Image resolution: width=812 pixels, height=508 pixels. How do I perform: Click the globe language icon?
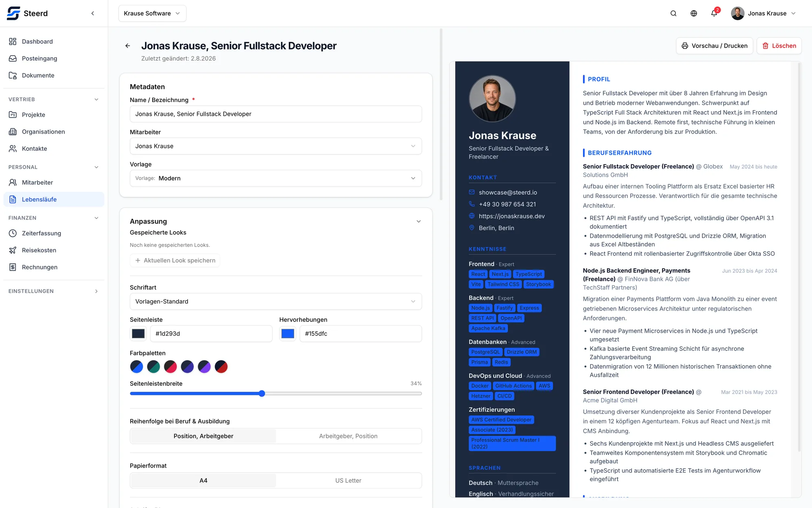pyautogui.click(x=694, y=13)
